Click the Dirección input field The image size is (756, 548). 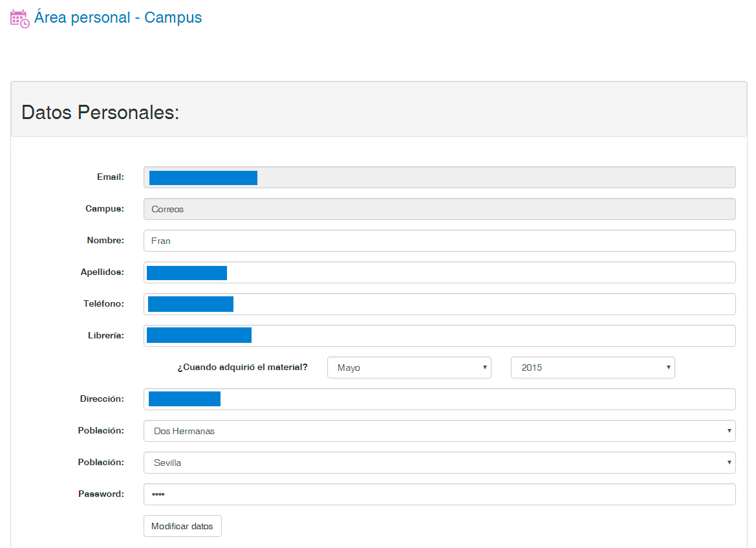coord(439,399)
